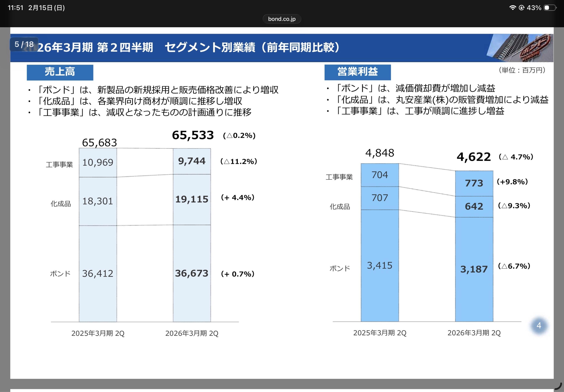Tap the 9,744 工事事業 sales segment
This screenshot has height=392, width=564.
(x=192, y=161)
